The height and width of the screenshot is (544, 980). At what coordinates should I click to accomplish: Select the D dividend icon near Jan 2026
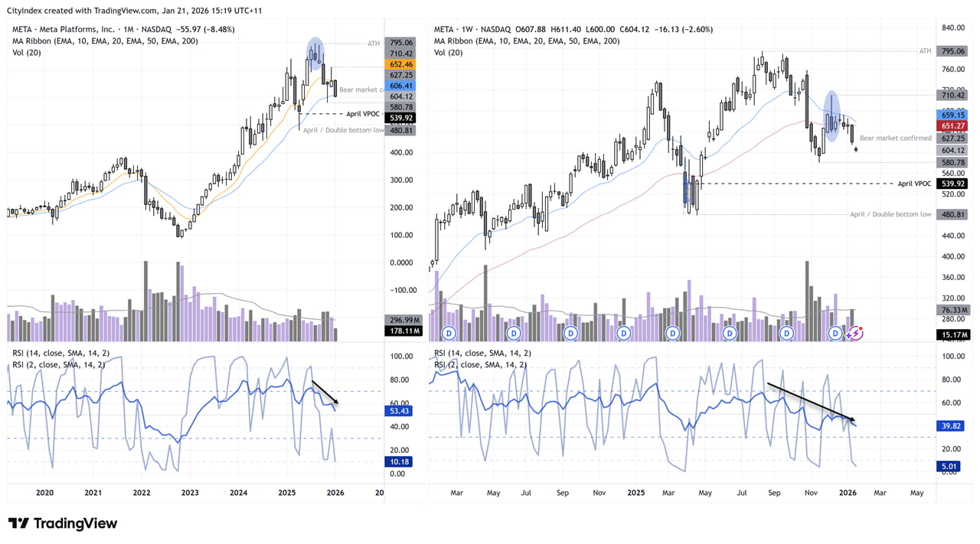[x=835, y=333]
